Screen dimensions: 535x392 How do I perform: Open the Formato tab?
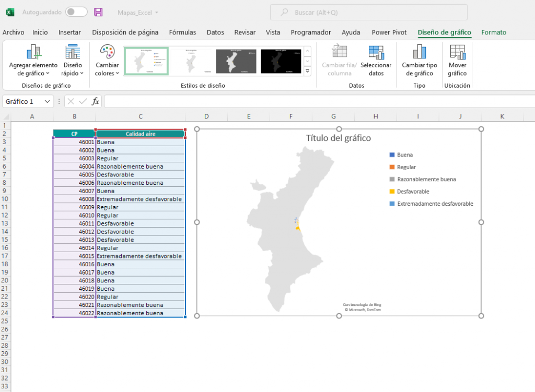pos(493,32)
